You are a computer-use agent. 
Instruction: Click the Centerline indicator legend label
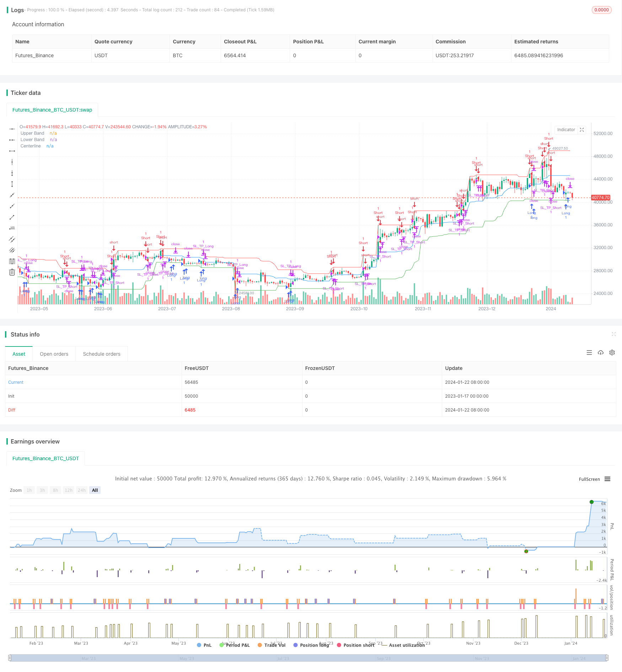click(x=31, y=146)
